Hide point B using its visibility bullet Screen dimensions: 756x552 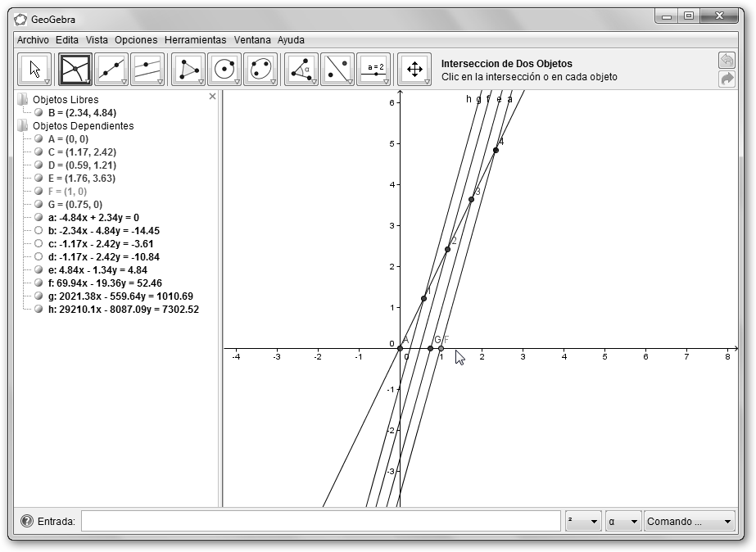click(38, 113)
